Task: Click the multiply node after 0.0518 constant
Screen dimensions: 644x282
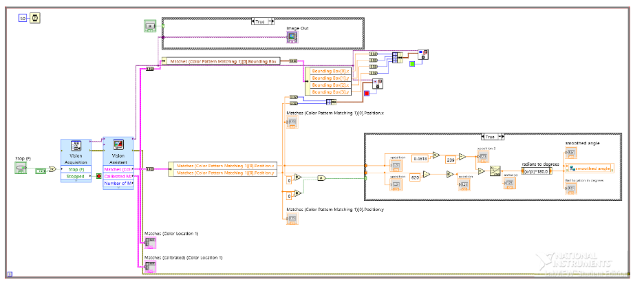Action: pos(436,155)
